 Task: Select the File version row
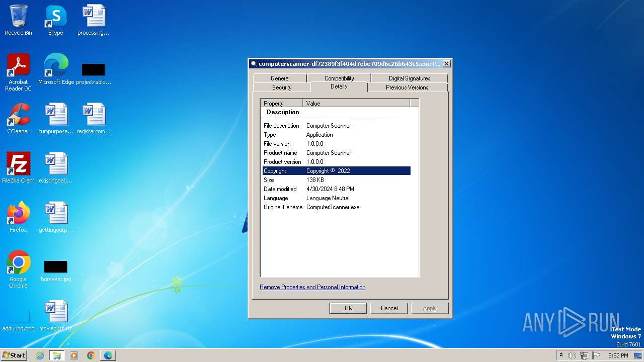tap(337, 144)
